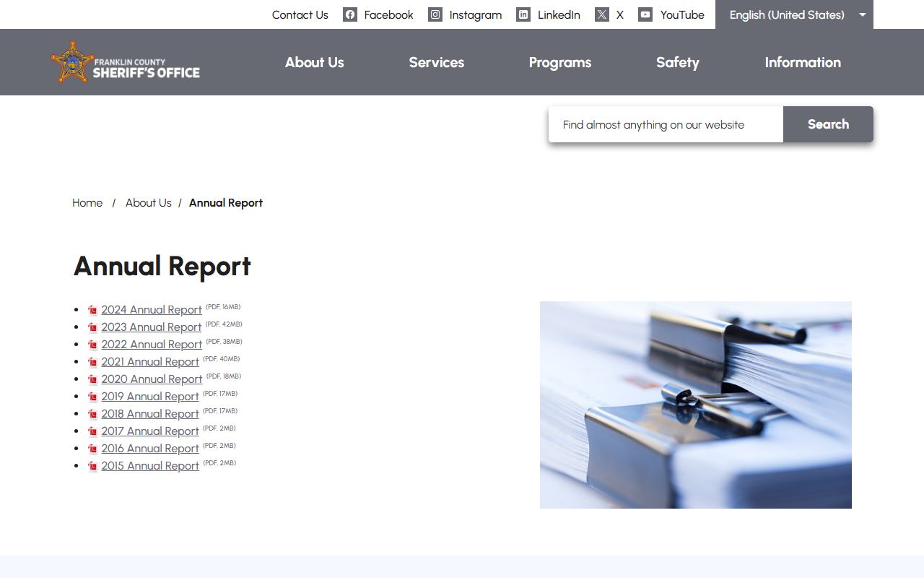Open the 2015 Annual Report link
The width and height of the screenshot is (924, 578).
150,466
